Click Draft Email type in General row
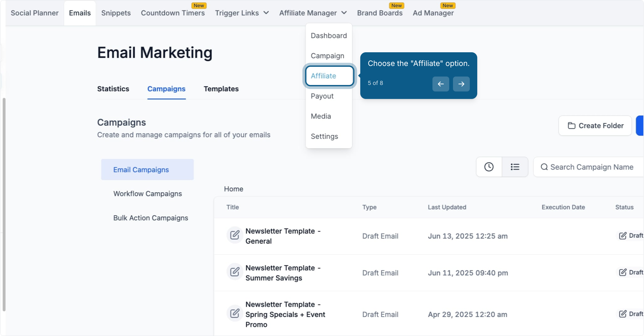644x336 pixels. [380, 236]
